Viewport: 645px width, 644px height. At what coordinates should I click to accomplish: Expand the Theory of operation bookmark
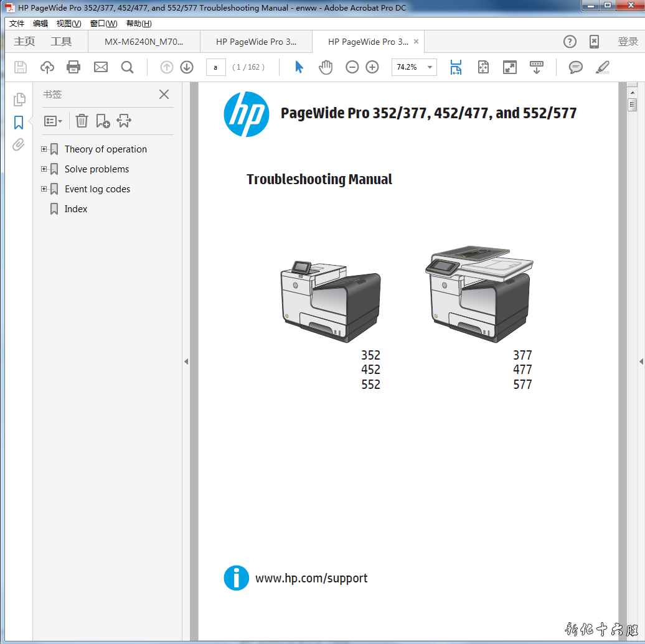tap(44, 149)
